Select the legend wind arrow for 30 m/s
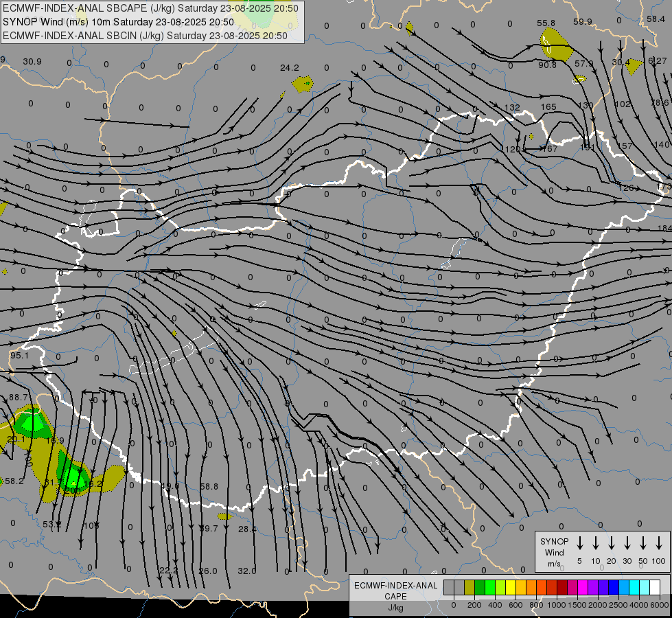Image resolution: width=672 pixels, height=618 pixels. pos(627,543)
